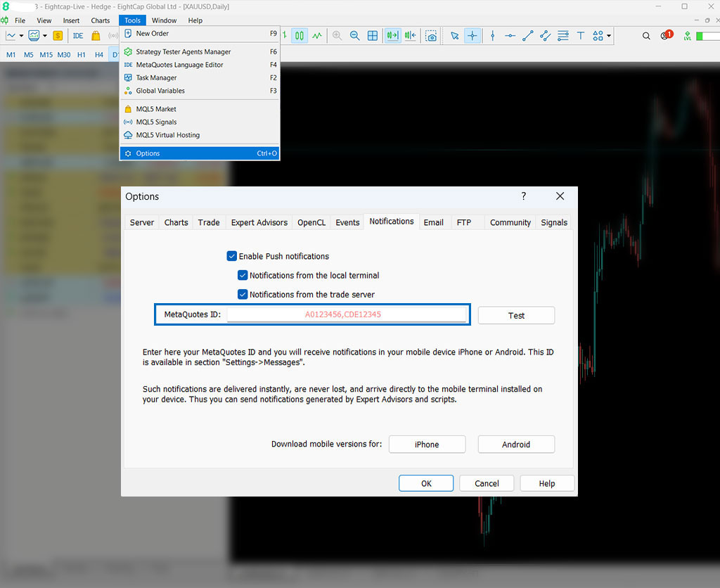Image resolution: width=720 pixels, height=588 pixels.
Task: Select the Fibonacci retracement tool
Action: coord(563,36)
